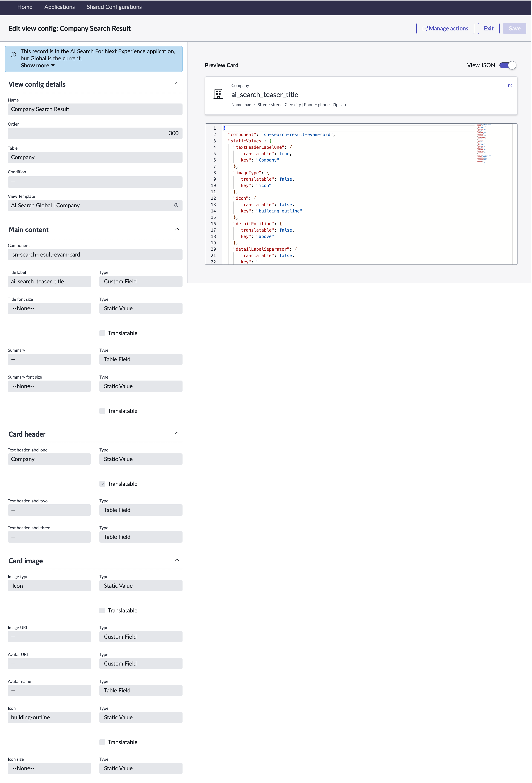532x783 pixels.
Task: Click Component field sn-search-result-evam-card
Action: click(x=95, y=254)
